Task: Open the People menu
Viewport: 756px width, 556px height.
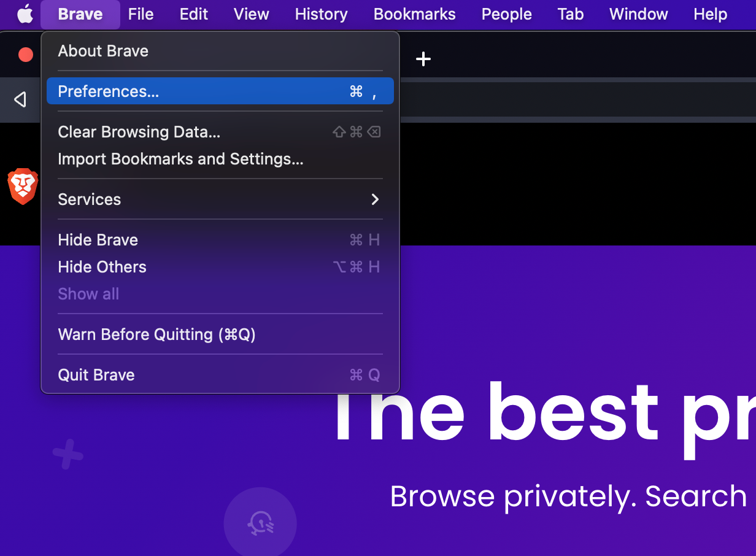Action: (x=507, y=14)
